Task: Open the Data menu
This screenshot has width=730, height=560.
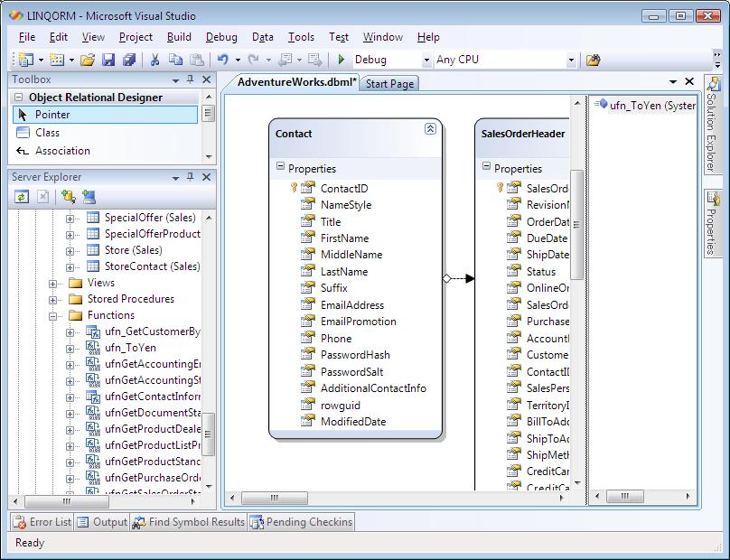Action: pos(263,37)
